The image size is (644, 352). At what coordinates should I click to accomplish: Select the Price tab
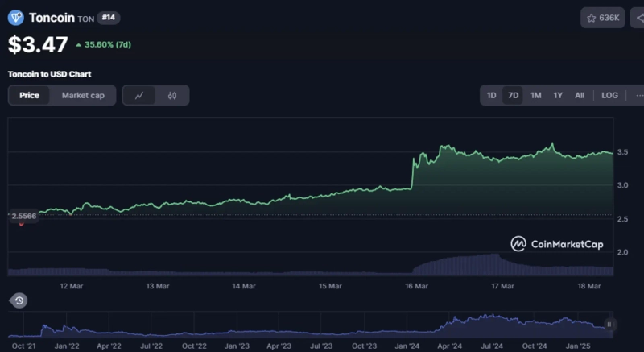pyautogui.click(x=30, y=95)
